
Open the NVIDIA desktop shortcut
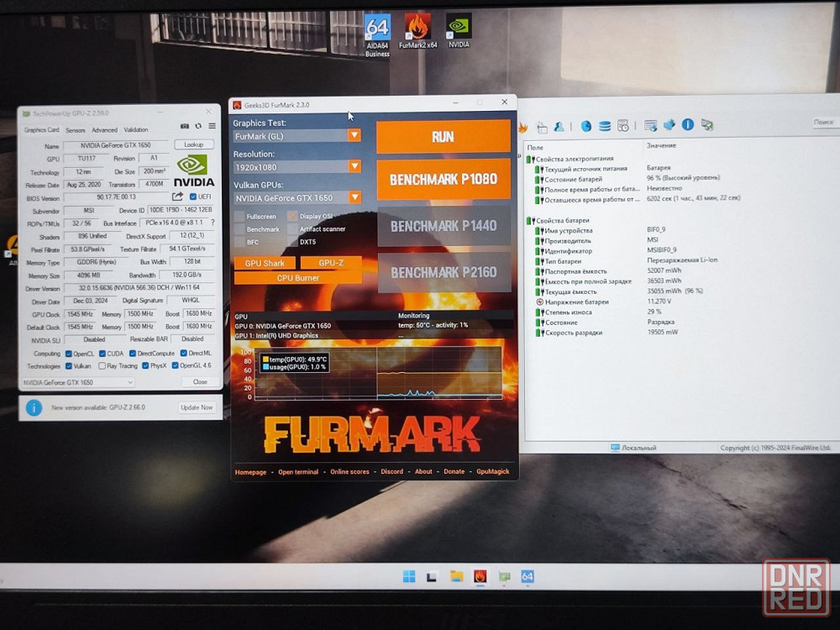(x=459, y=31)
